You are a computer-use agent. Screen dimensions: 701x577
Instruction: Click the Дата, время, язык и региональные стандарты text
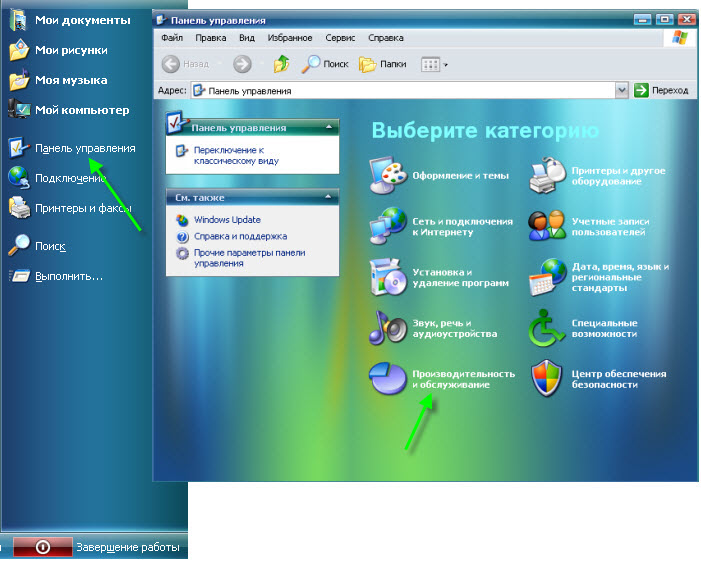pos(621,277)
